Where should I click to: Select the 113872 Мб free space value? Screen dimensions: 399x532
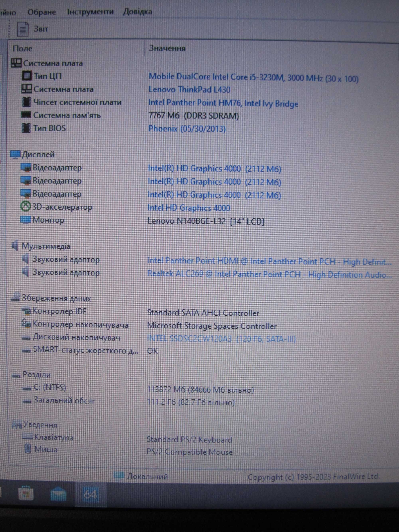tap(200, 390)
